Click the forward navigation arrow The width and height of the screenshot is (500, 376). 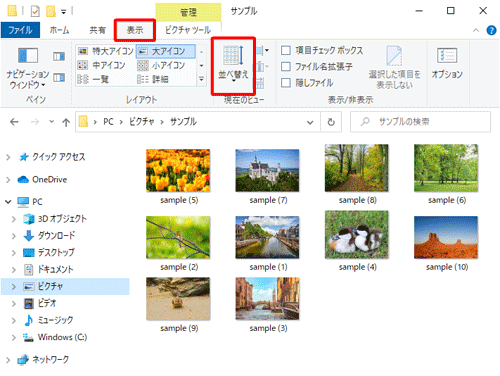click(35, 122)
